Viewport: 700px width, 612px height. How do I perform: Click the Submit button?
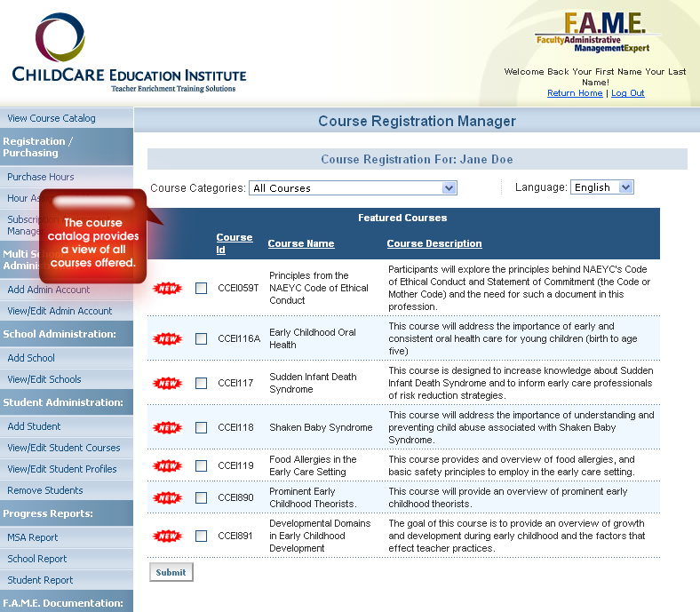(171, 572)
